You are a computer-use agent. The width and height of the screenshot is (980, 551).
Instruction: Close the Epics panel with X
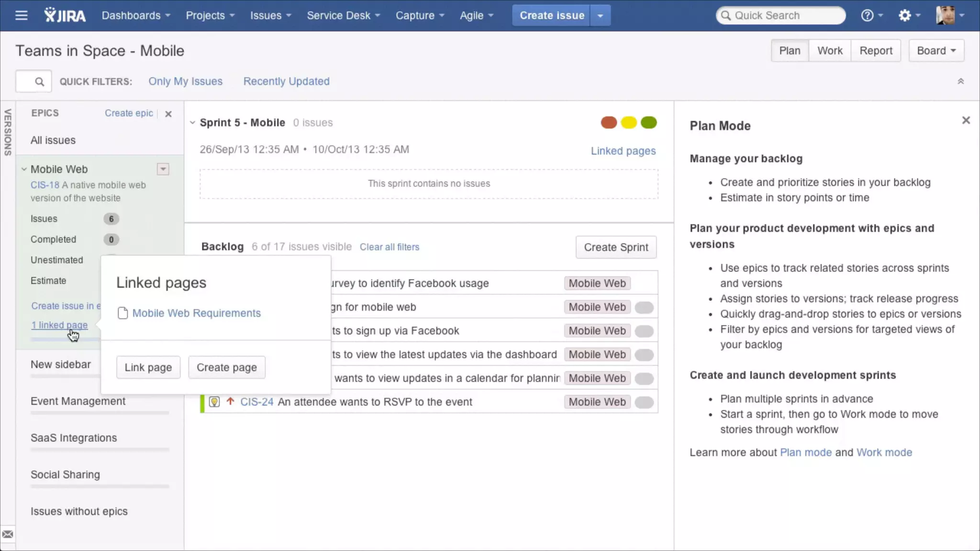168,114
